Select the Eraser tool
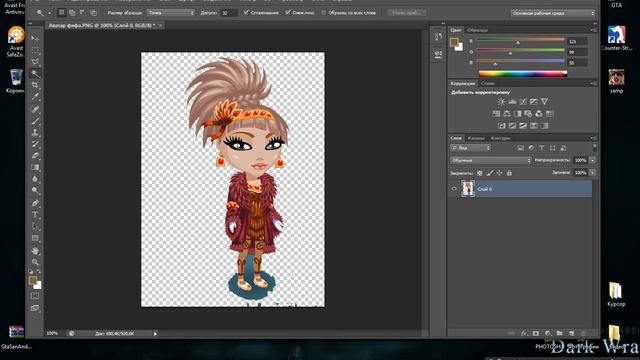The image size is (640, 360). pyautogui.click(x=36, y=156)
